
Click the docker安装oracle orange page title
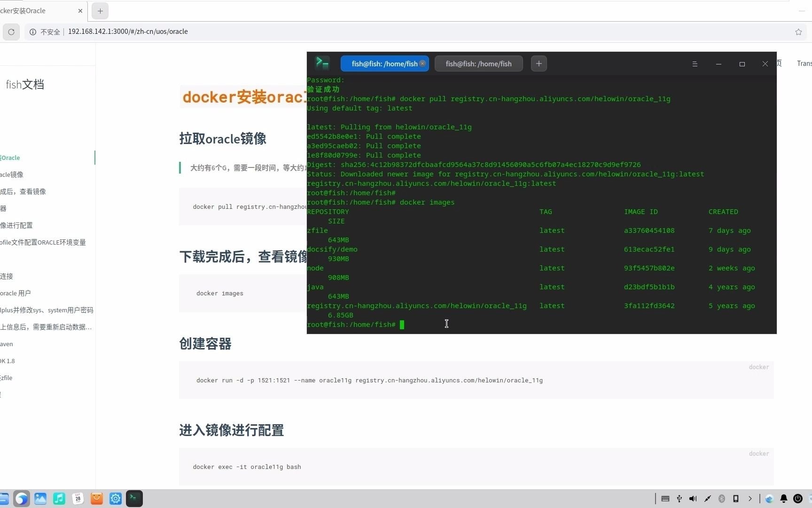point(244,97)
